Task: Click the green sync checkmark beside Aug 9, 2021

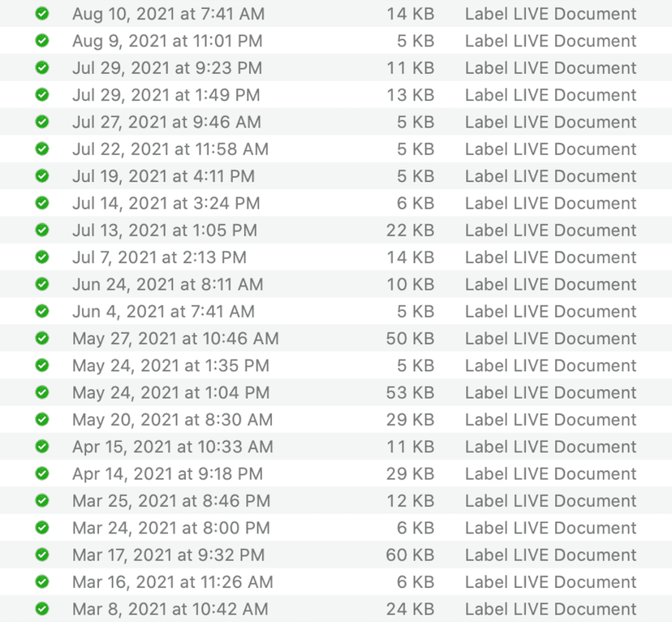Action: tap(42, 41)
